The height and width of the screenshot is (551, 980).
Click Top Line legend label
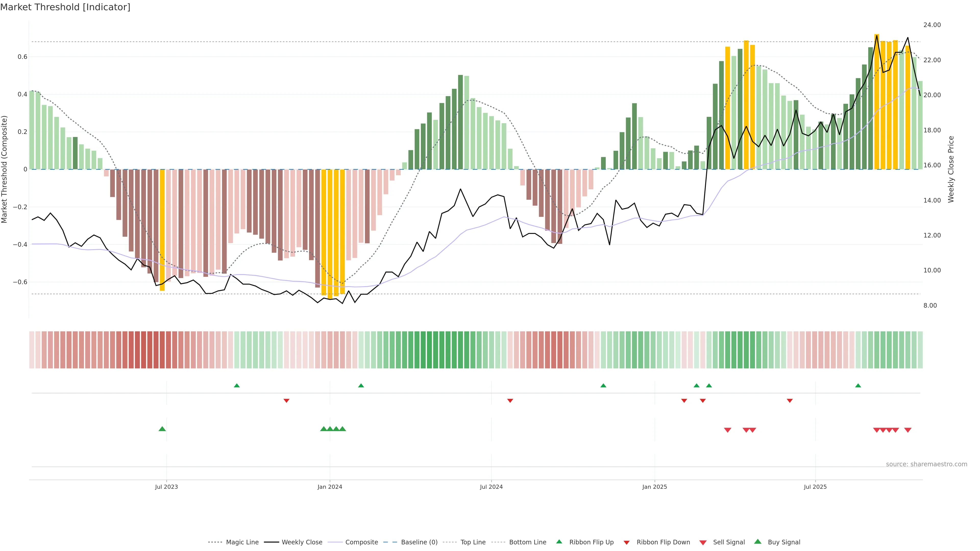pos(473,542)
